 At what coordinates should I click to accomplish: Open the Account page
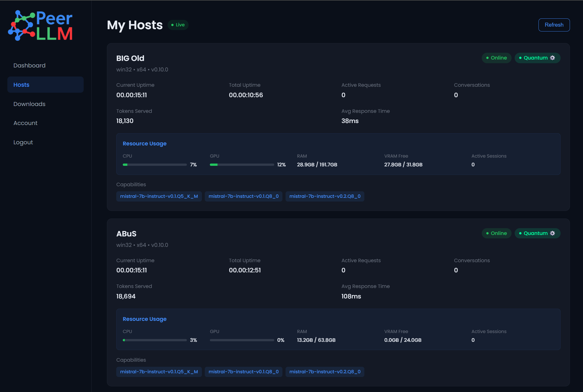pyautogui.click(x=26, y=123)
